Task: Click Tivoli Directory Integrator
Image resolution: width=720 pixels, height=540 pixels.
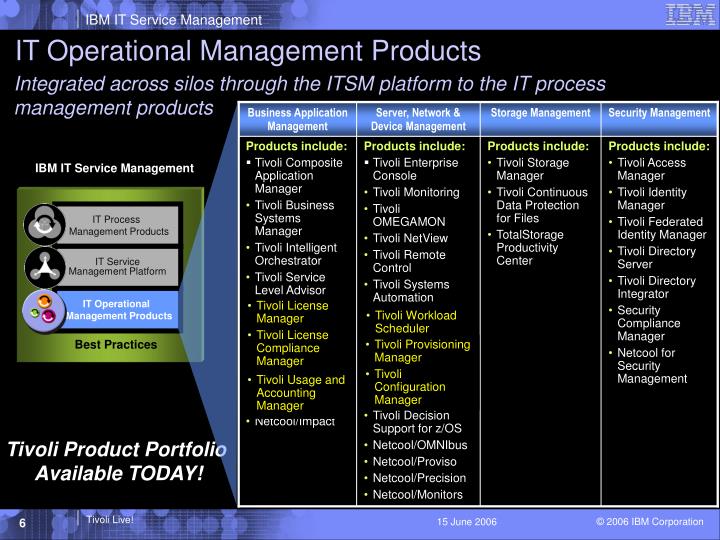Action: click(x=656, y=287)
